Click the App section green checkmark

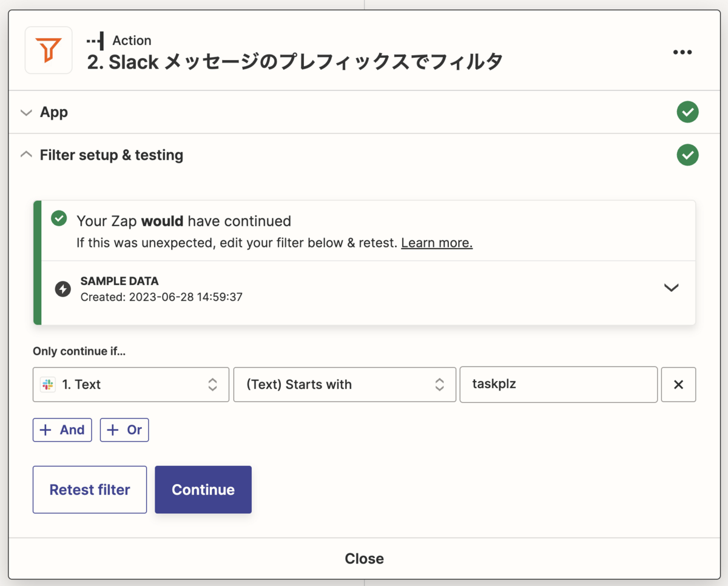click(x=687, y=112)
